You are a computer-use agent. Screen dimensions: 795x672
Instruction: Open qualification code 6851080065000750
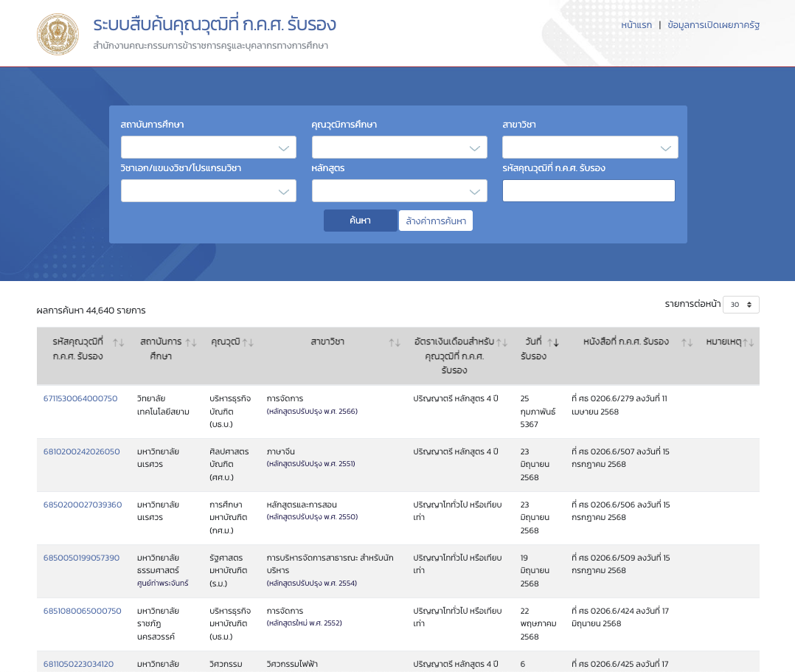pyautogui.click(x=82, y=611)
